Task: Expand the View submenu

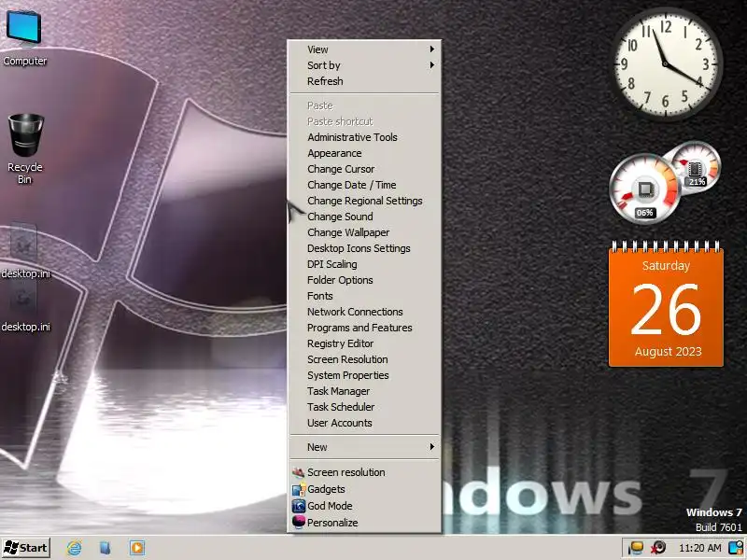Action: coord(365,49)
